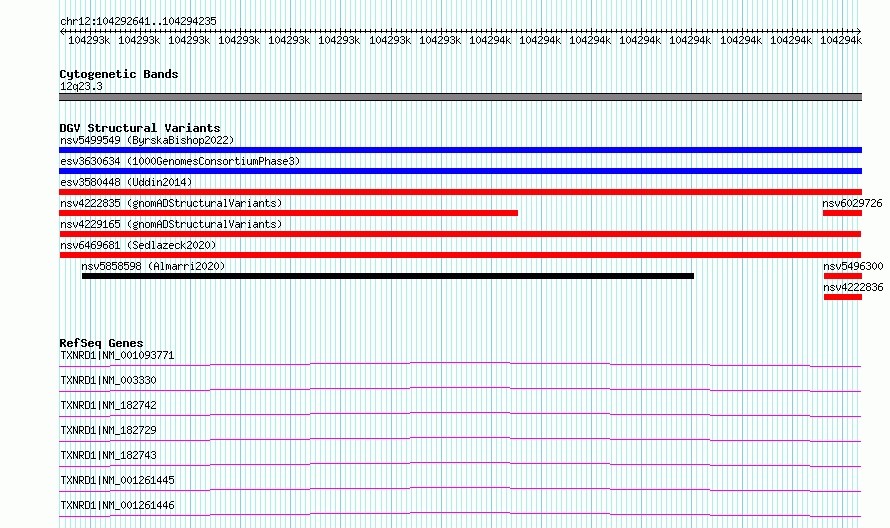Screen dimensions: 890x528
Task: Click the right arrowhead of the ruler
Action: [x=859, y=31]
